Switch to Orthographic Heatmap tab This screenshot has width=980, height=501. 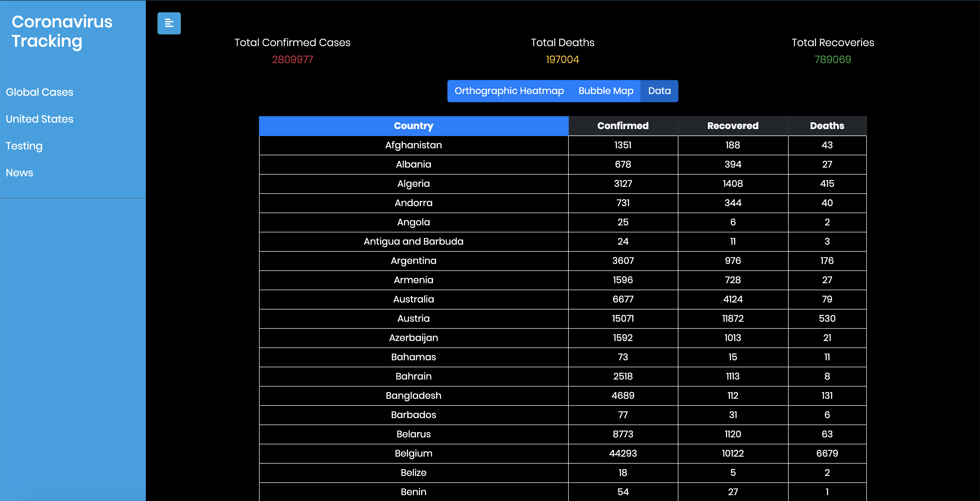pos(509,91)
